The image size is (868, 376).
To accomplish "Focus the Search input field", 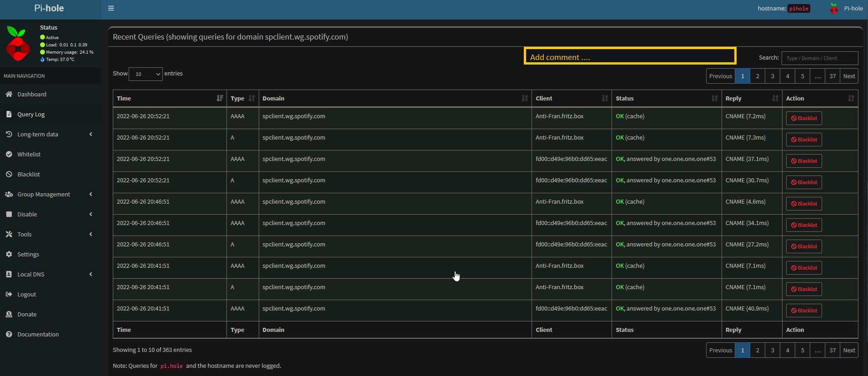I will coord(819,58).
